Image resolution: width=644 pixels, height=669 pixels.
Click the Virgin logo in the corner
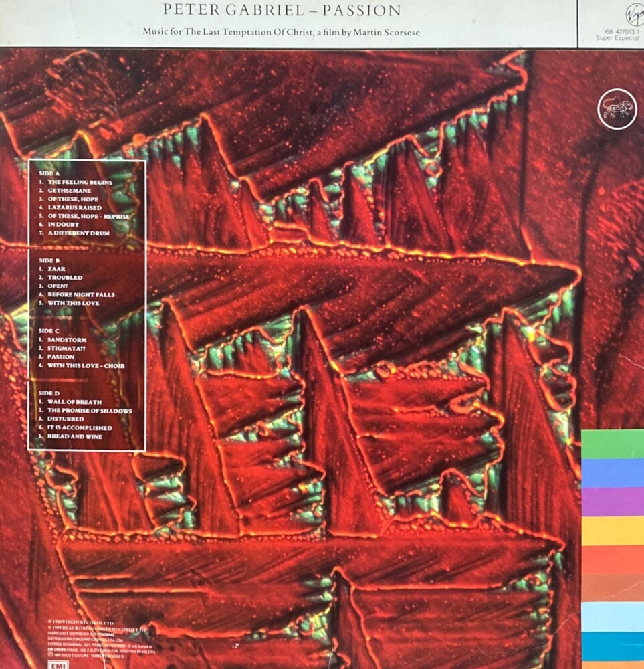[635, 15]
